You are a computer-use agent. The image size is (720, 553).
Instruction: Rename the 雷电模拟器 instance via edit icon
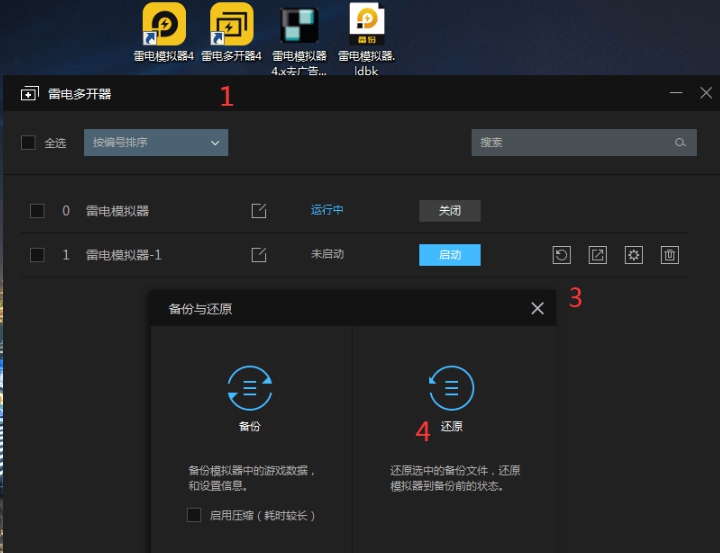tap(259, 211)
